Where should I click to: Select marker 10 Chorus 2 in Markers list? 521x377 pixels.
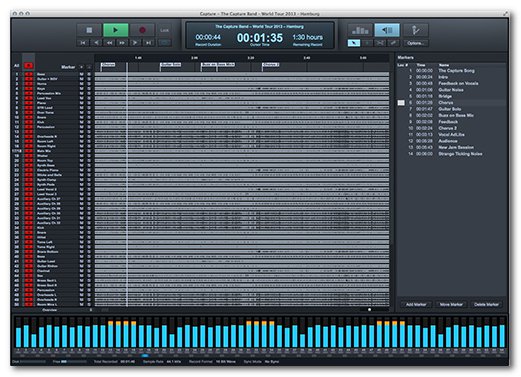[x=447, y=128]
